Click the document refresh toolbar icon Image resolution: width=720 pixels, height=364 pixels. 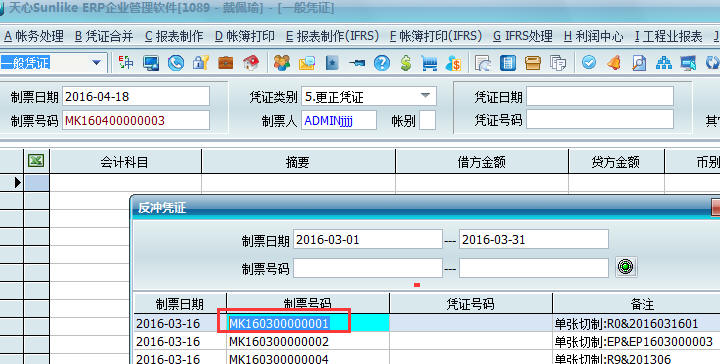483,63
